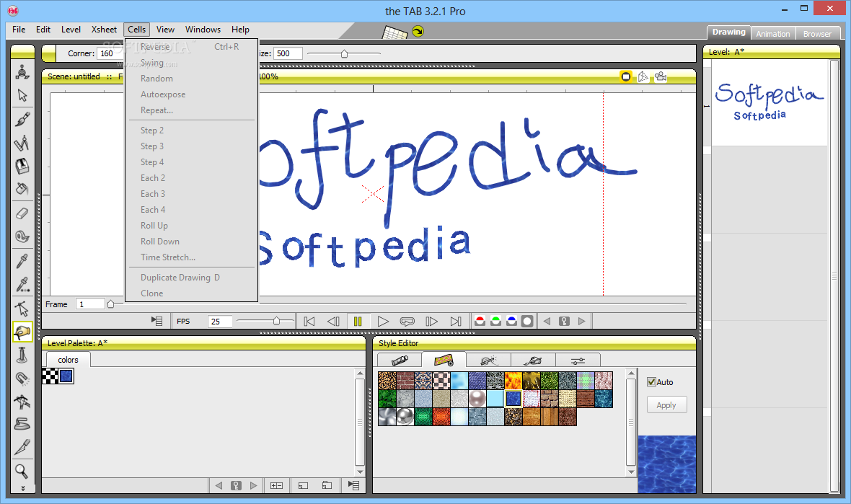Toggle the 3D view icon in viewer
851x504 pixels.
(643, 76)
